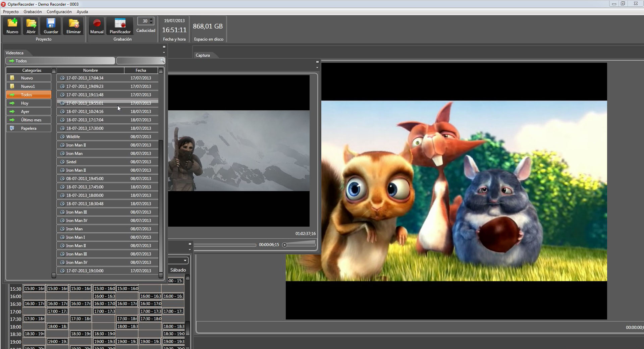
Task: Switch to the Captura tab
Action: pyautogui.click(x=203, y=55)
